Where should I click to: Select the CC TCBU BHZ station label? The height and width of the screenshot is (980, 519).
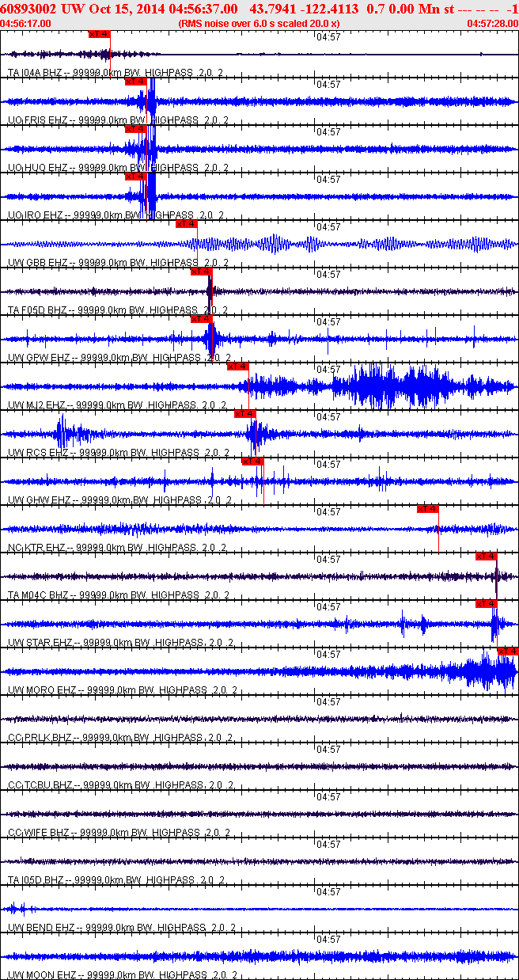119,785
